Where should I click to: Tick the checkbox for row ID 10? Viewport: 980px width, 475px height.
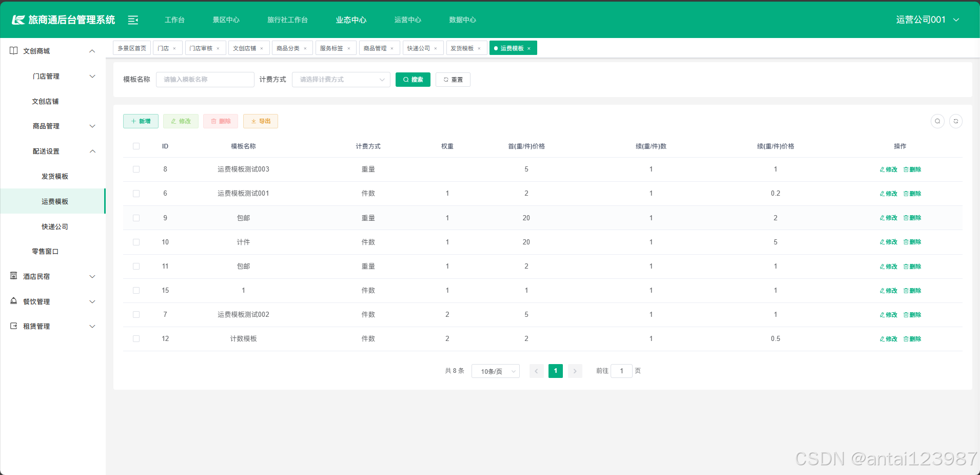(136, 242)
